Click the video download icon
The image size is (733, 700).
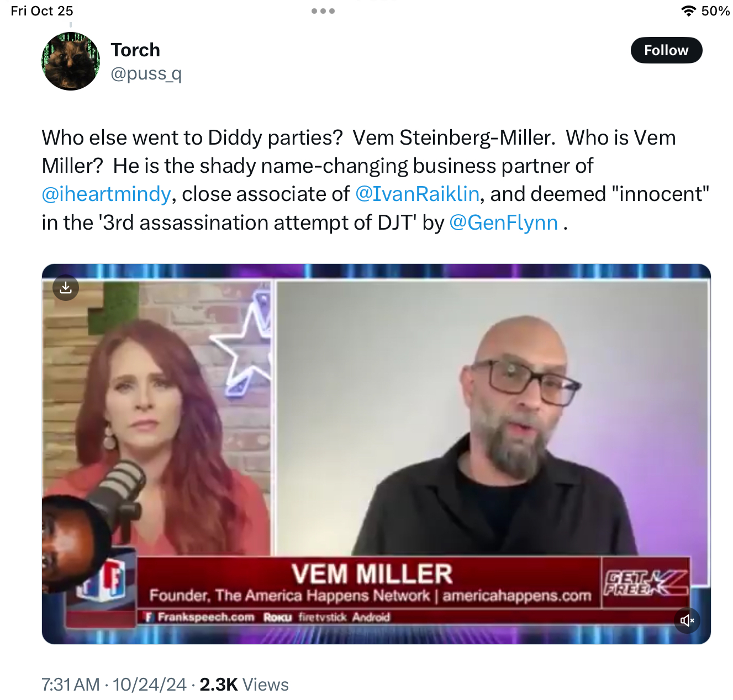(66, 288)
